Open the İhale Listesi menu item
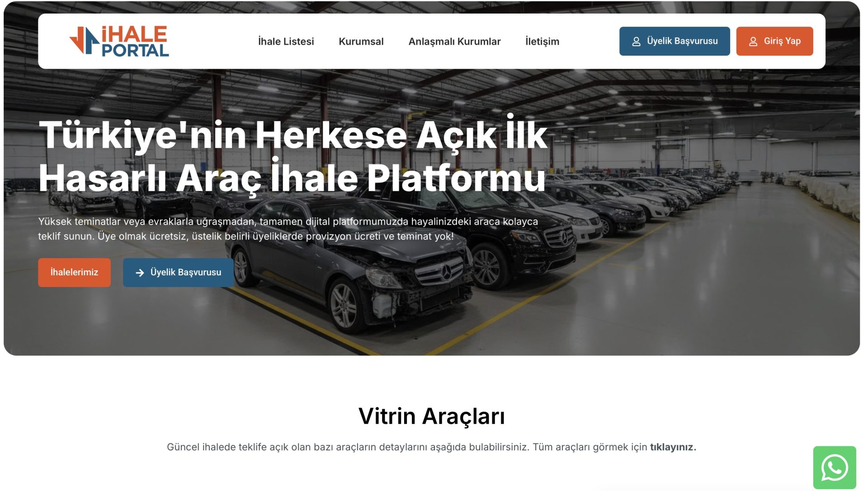The height and width of the screenshot is (491, 868). [286, 41]
